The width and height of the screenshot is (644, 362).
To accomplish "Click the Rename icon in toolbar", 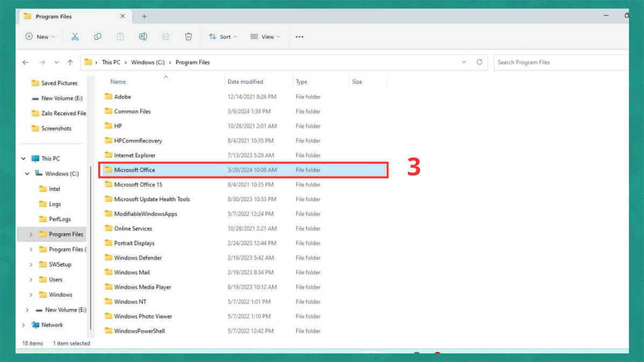I will tap(143, 36).
